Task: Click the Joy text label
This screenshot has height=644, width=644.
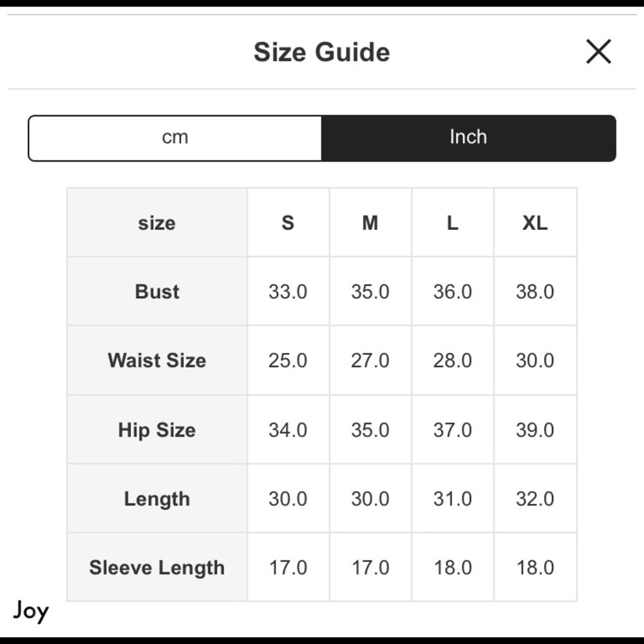Action: pyautogui.click(x=31, y=611)
